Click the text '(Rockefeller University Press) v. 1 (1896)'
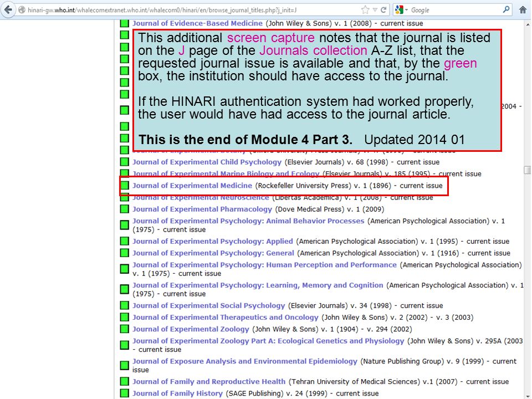Viewport: 532px width, 399px height. (323, 186)
